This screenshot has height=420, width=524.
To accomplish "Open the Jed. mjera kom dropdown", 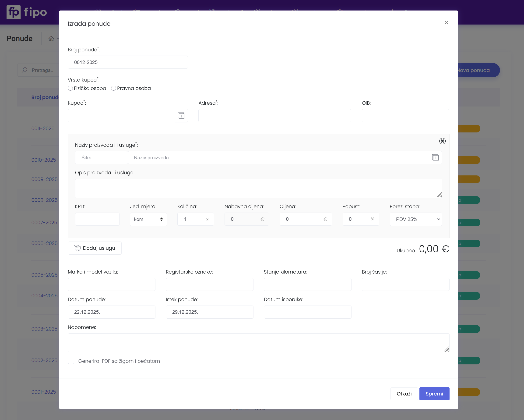I will point(148,219).
